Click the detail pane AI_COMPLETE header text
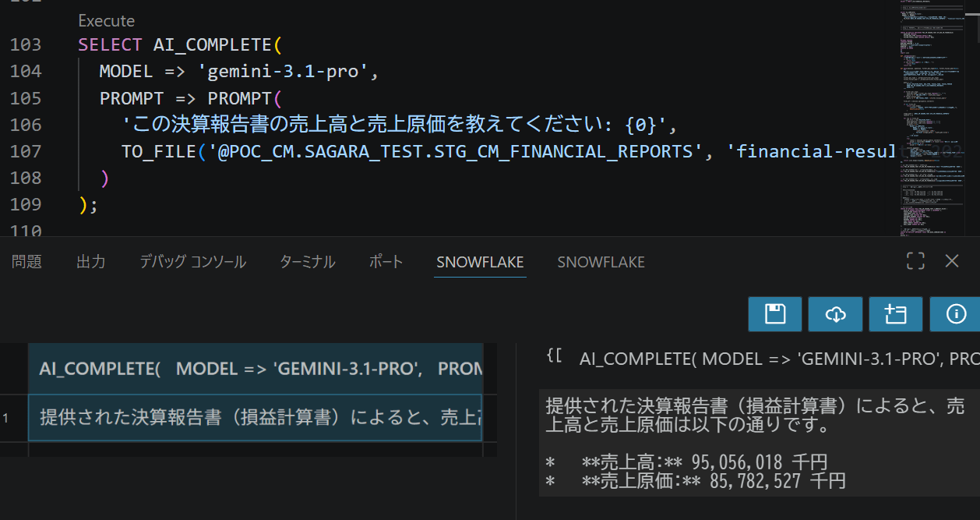Screen dimensions: 980x520 (x=779, y=359)
